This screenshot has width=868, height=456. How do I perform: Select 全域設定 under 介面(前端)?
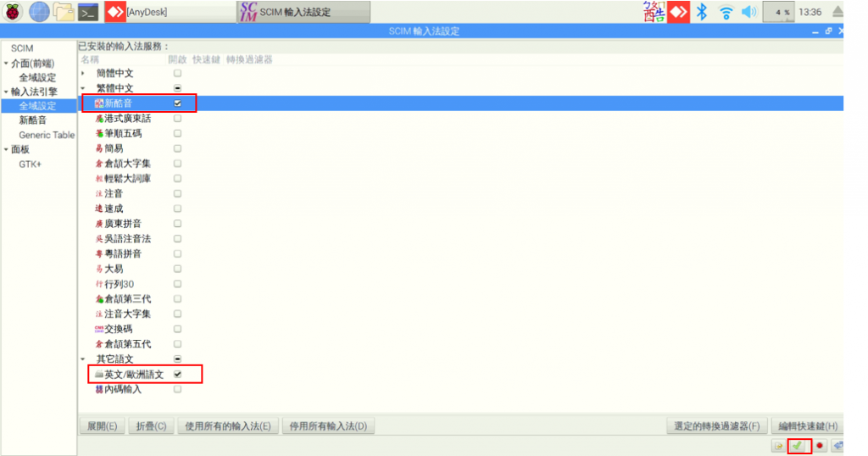pos(37,77)
